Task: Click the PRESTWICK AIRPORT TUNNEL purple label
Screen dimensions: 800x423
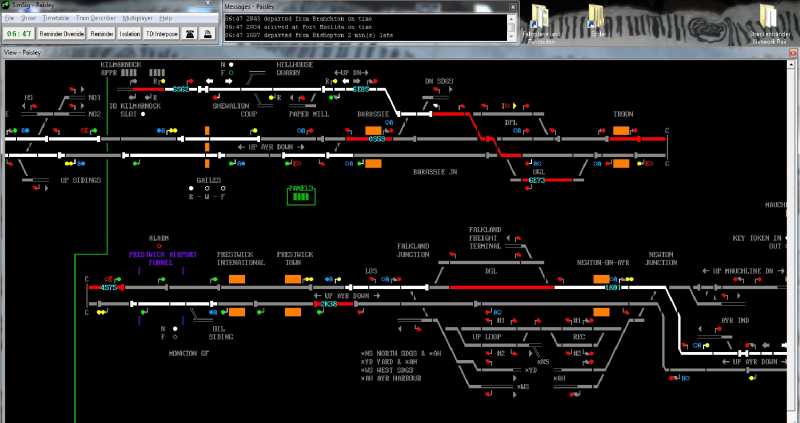Action: [x=163, y=259]
